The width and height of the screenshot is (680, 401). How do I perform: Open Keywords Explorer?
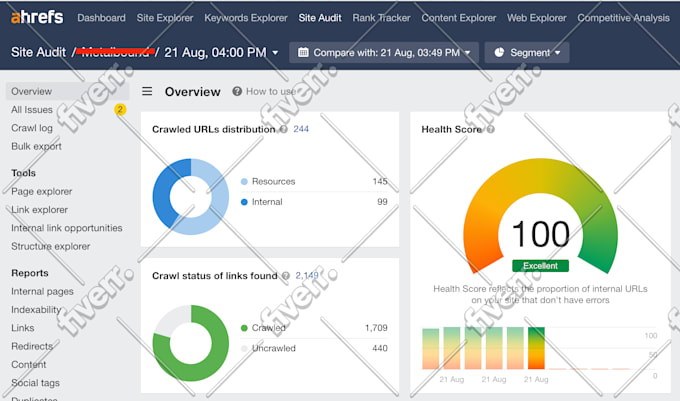[246, 18]
